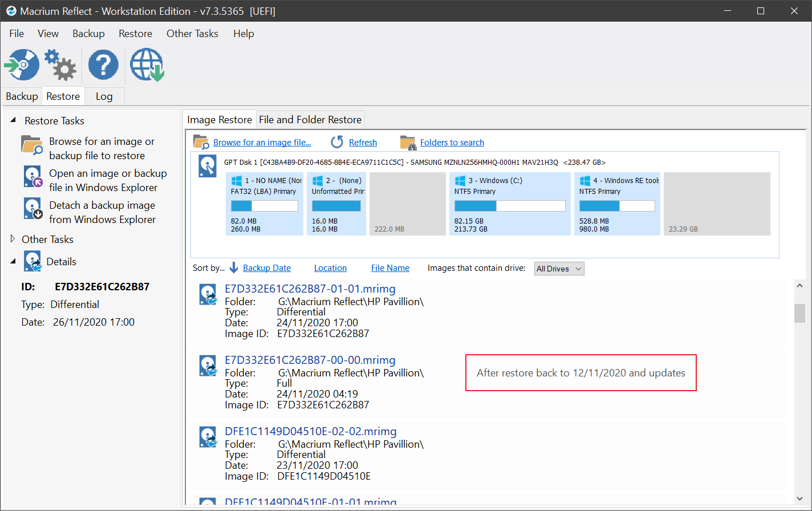Open the File menu
Screen dimensions: 812x511
(17, 34)
